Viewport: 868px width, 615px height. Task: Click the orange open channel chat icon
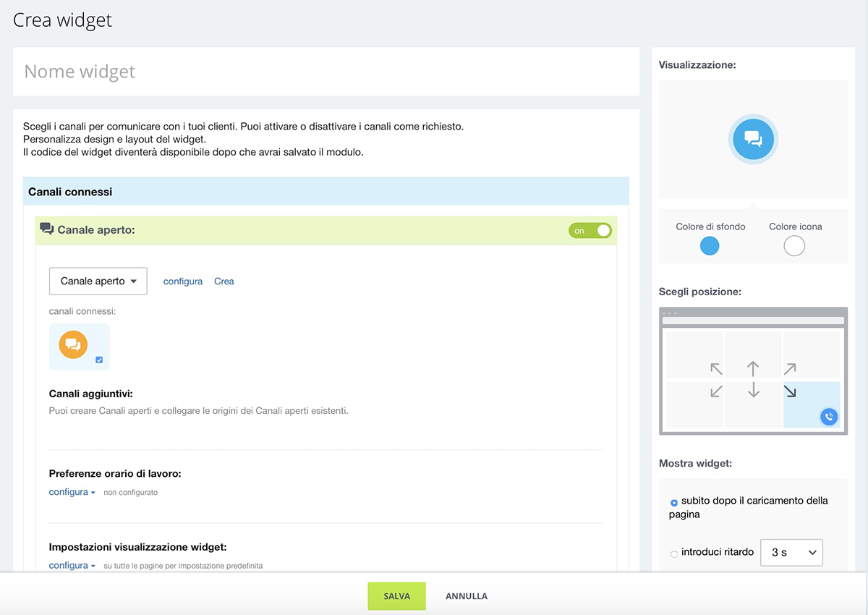coord(73,344)
